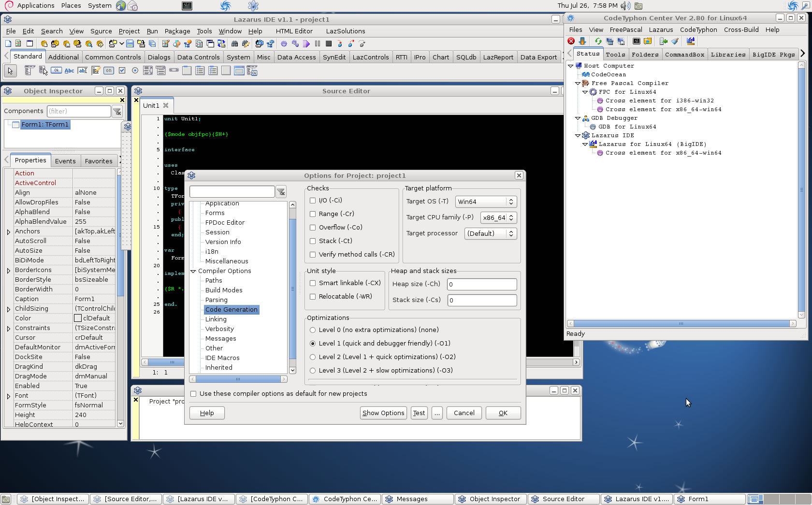Select the TButton 'Ok' component in palette
The height and width of the screenshot is (505, 812).
click(56, 71)
